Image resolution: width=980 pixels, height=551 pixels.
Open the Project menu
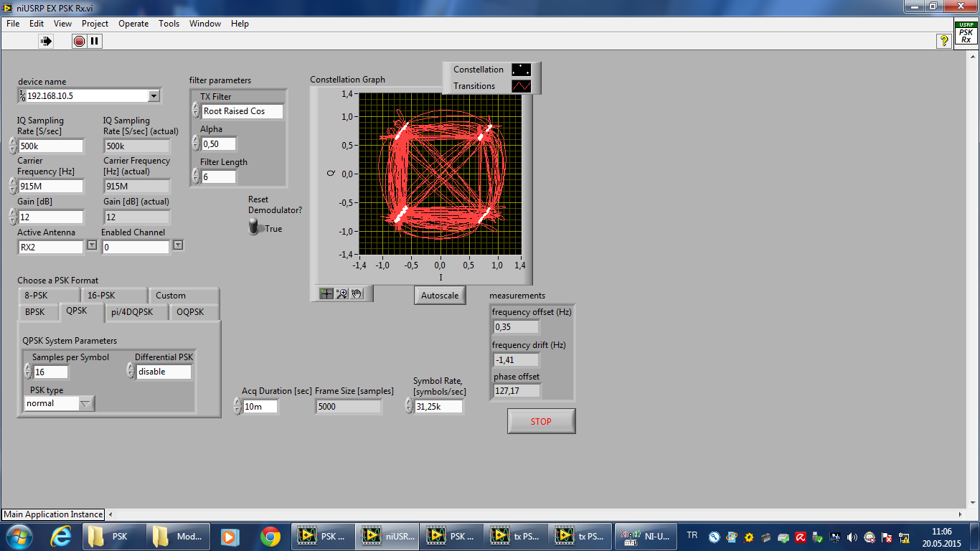click(x=95, y=24)
